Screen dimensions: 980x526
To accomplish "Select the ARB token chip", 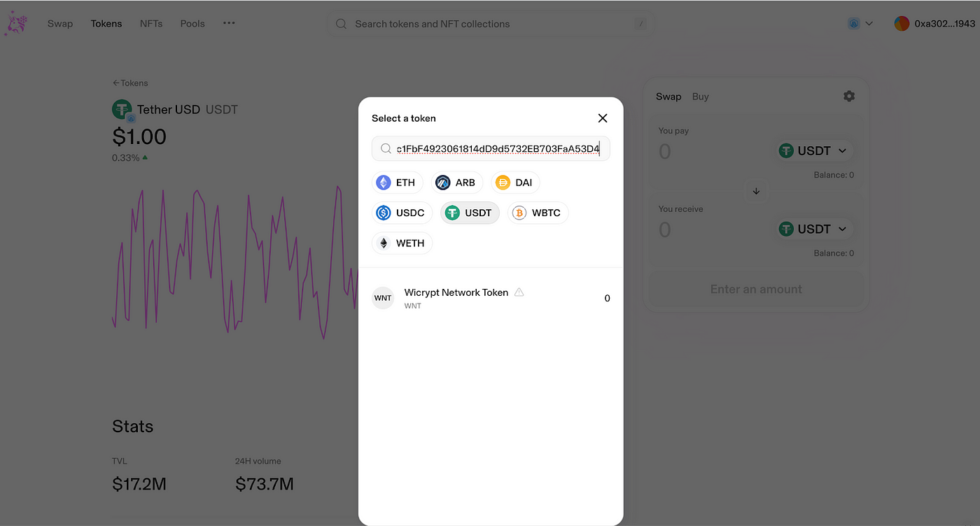I will point(456,183).
